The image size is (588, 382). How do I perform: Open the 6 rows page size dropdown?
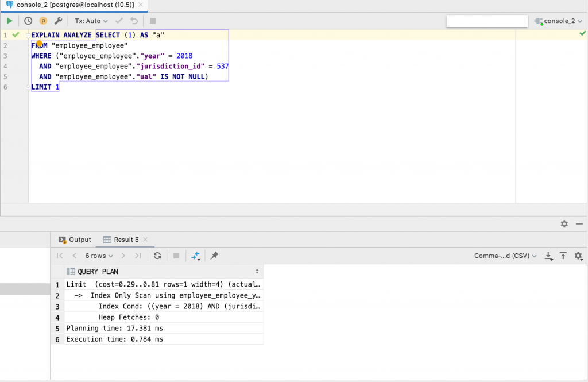[x=99, y=256]
